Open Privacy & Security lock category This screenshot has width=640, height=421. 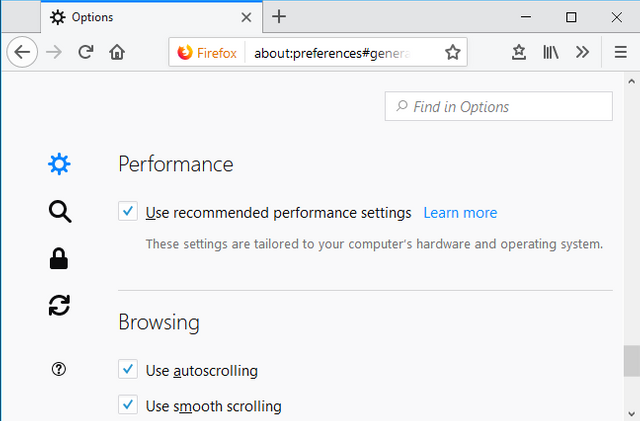point(59,258)
